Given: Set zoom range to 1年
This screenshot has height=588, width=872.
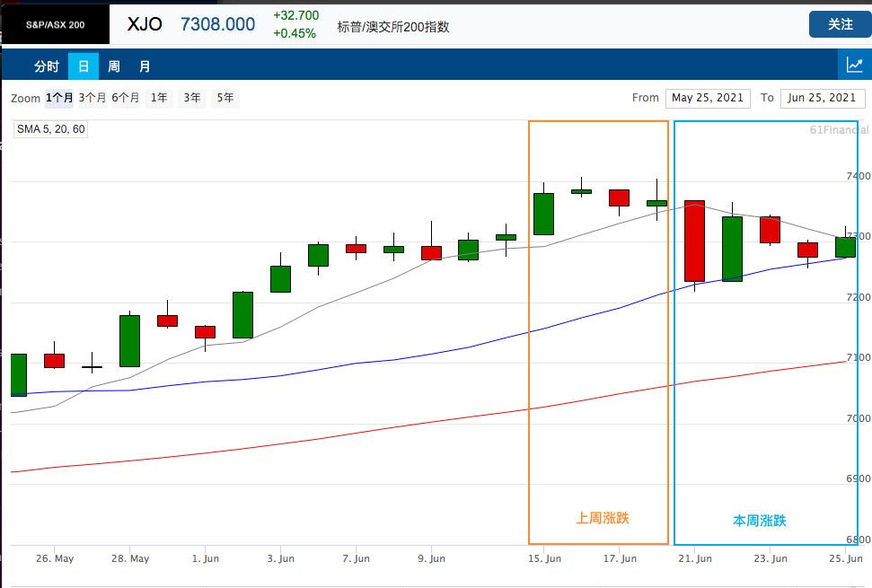Looking at the screenshot, I should pos(158,98).
